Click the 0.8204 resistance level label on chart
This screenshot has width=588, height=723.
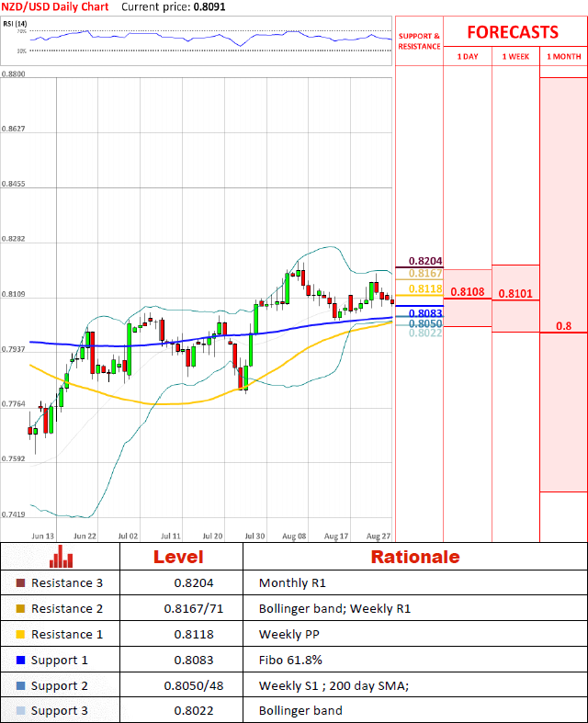[x=424, y=261]
